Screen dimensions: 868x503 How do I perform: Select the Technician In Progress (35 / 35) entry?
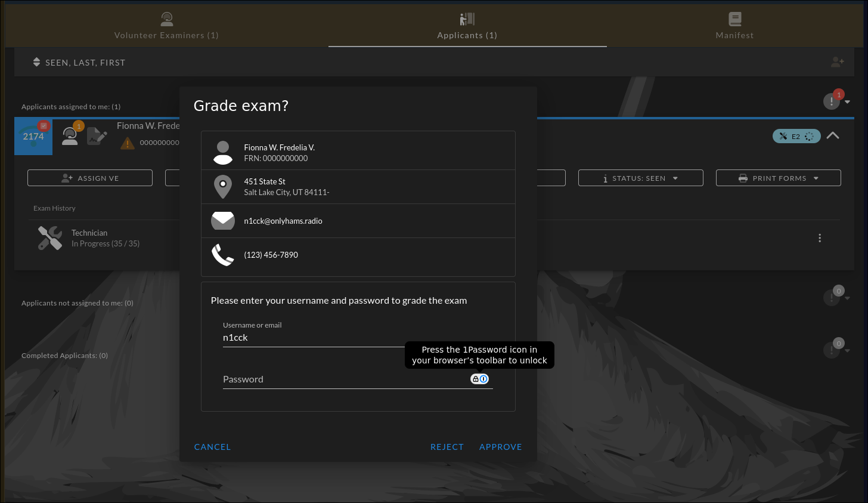click(x=106, y=238)
